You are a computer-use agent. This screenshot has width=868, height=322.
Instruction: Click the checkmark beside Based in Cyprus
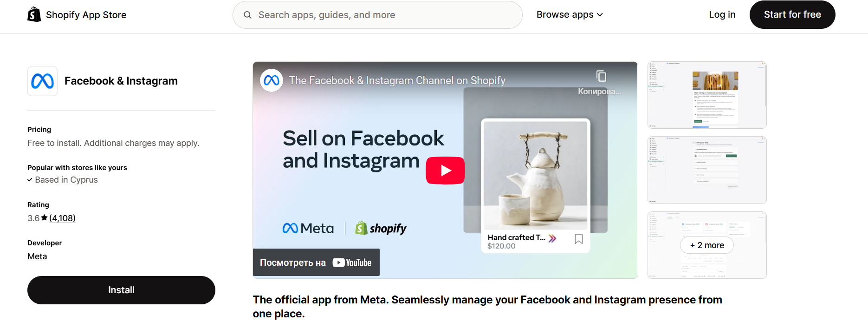29,180
